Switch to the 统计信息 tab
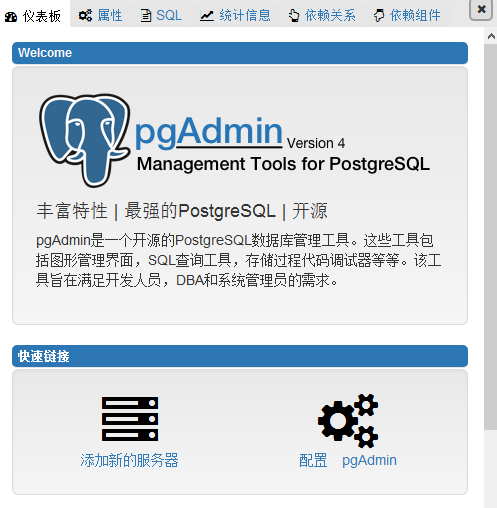497x508 pixels. click(235, 15)
